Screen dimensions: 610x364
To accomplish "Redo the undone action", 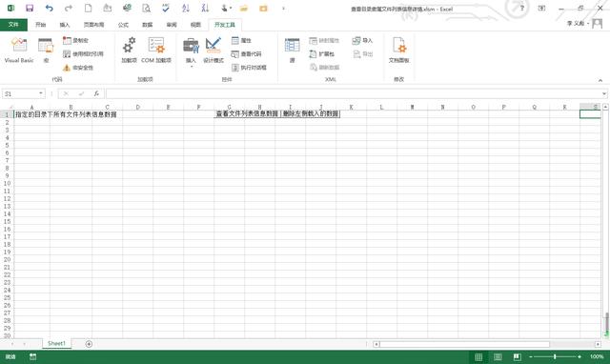I will point(69,9).
